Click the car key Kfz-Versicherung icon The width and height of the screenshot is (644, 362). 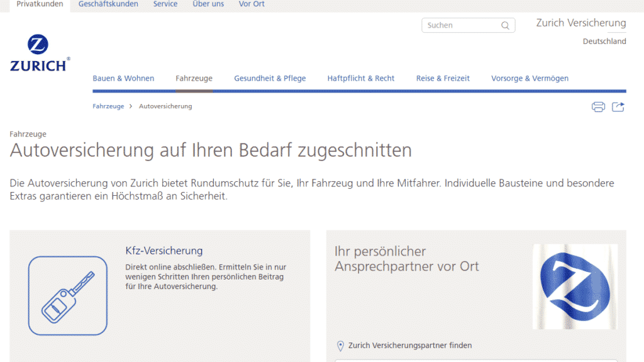pyautogui.click(x=68, y=296)
